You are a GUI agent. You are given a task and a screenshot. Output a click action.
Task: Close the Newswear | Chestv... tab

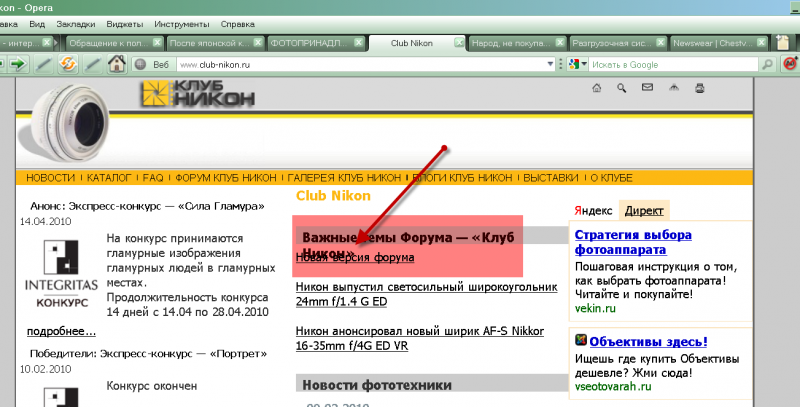pyautogui.click(x=761, y=42)
